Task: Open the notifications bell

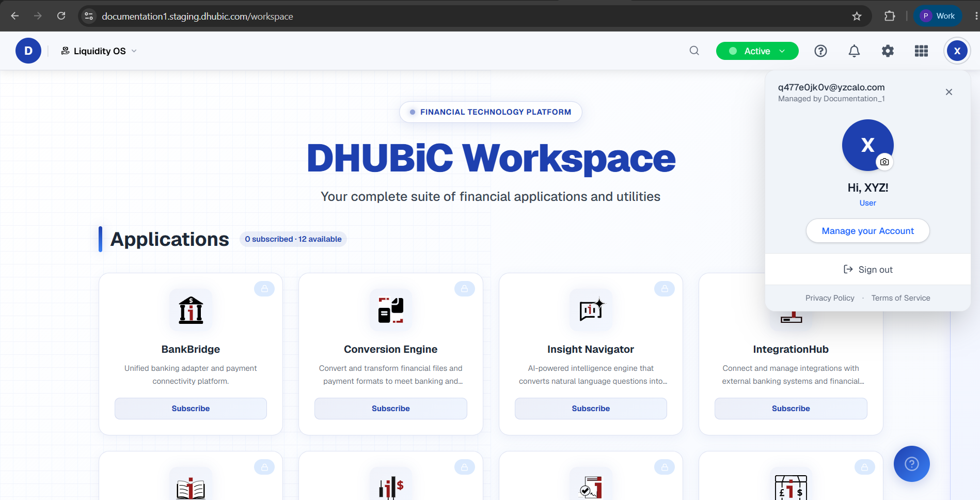Action: (854, 51)
